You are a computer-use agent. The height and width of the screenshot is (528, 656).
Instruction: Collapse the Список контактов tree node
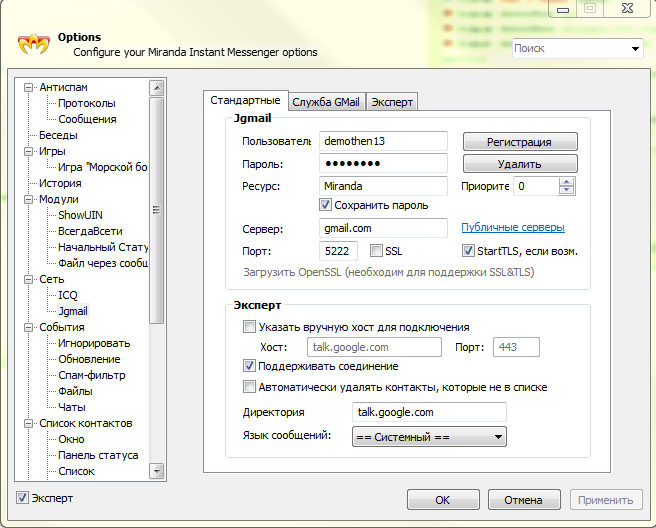click(28, 423)
